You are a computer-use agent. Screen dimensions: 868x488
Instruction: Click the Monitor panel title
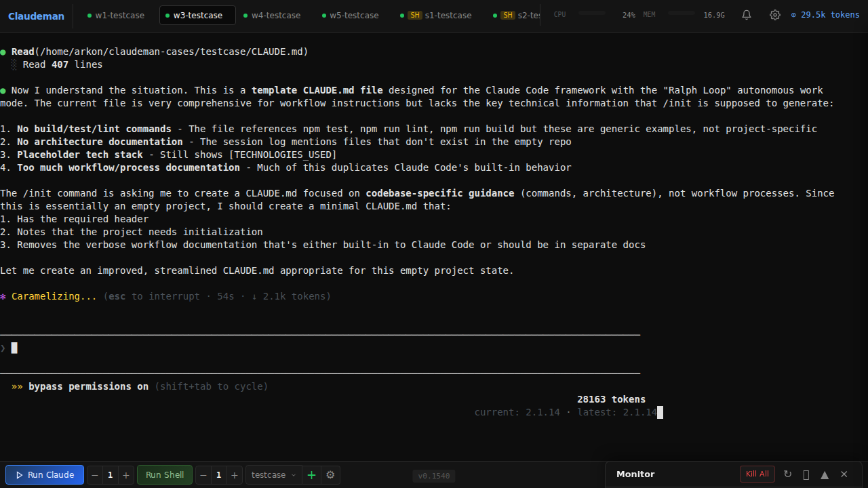[x=635, y=474]
